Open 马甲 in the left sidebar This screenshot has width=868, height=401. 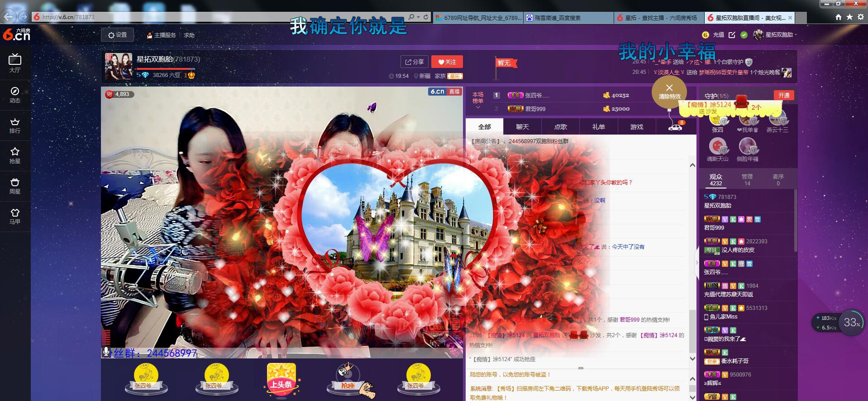15,216
